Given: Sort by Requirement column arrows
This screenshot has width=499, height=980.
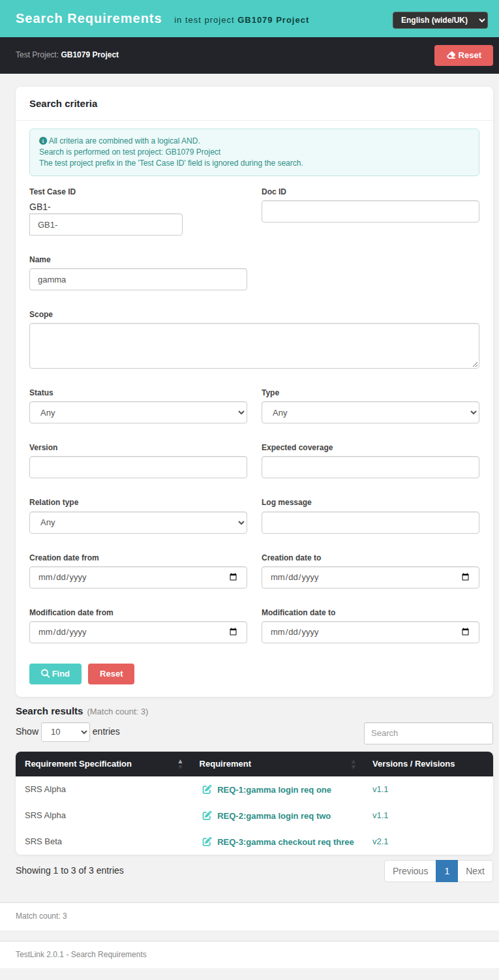Looking at the screenshot, I should (354, 764).
